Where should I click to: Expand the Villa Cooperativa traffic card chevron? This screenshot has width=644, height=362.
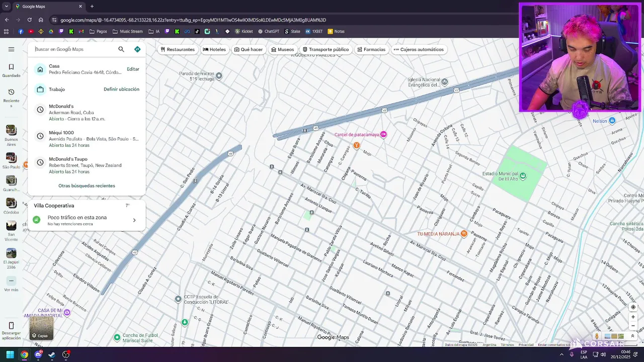(x=134, y=220)
